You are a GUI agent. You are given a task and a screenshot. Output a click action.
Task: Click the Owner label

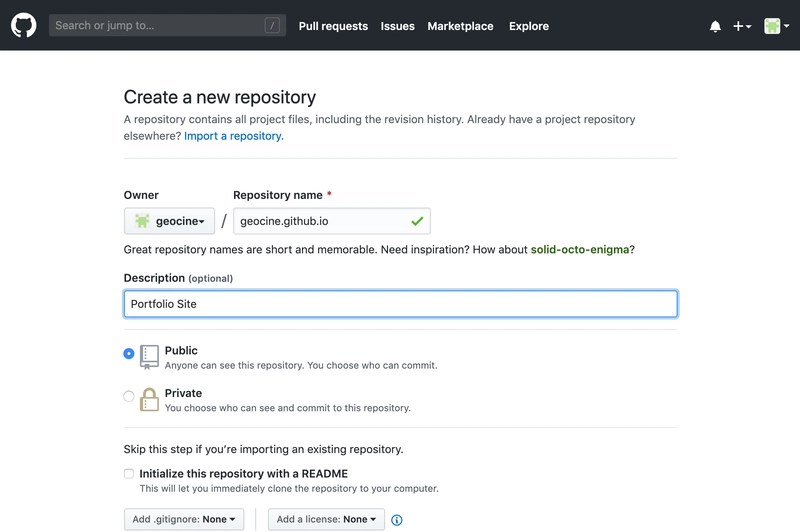(x=141, y=195)
